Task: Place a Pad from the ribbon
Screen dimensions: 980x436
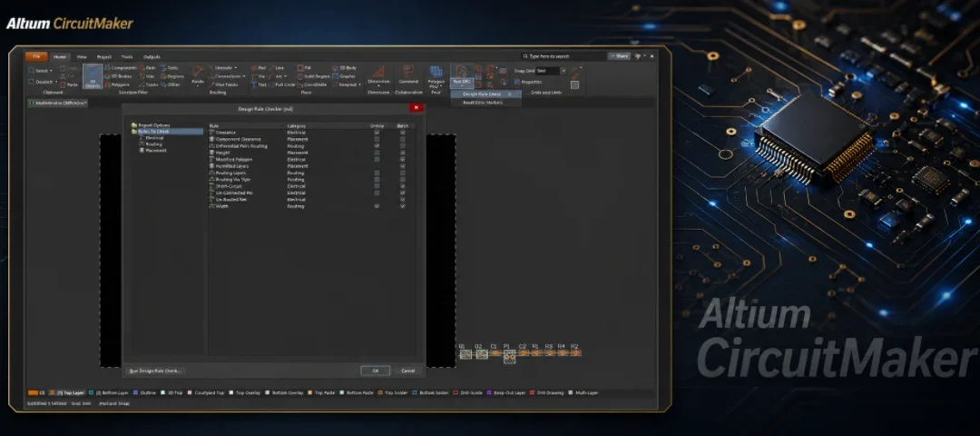Action: click(x=258, y=67)
